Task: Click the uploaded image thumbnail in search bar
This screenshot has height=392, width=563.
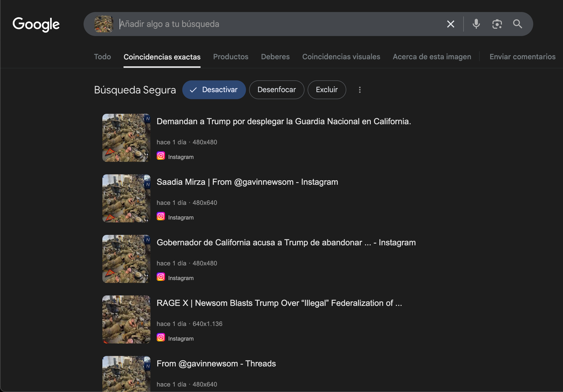Action: click(104, 24)
